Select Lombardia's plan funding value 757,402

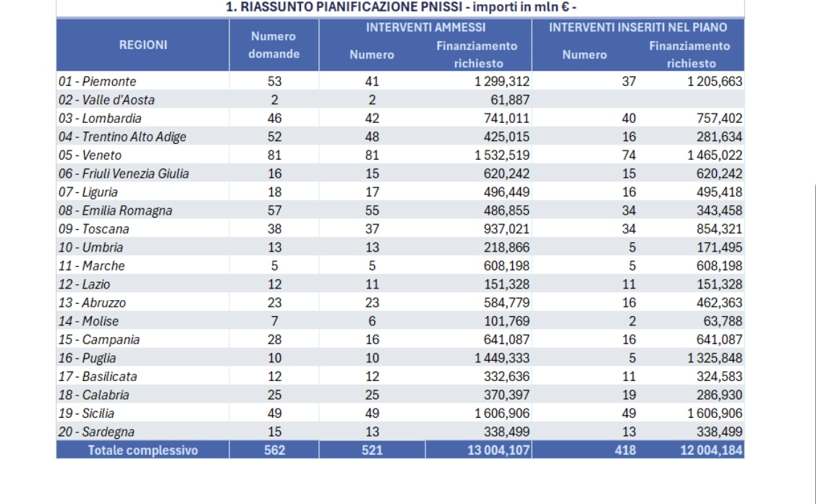tap(716, 119)
